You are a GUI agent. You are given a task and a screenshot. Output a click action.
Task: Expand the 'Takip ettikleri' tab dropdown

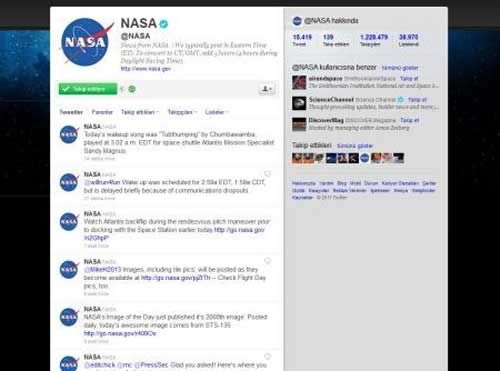click(x=140, y=112)
